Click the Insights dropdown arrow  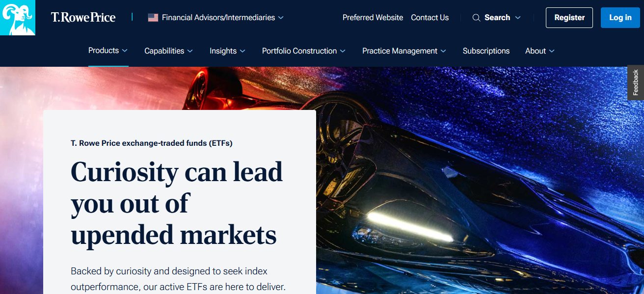243,51
